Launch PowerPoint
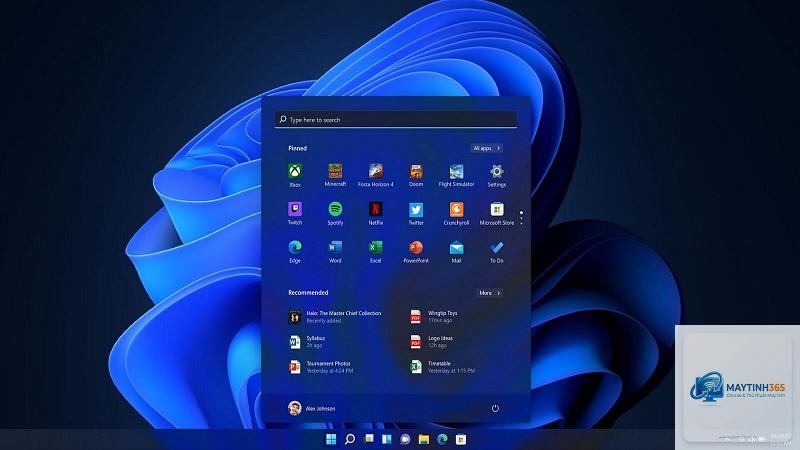 416,252
